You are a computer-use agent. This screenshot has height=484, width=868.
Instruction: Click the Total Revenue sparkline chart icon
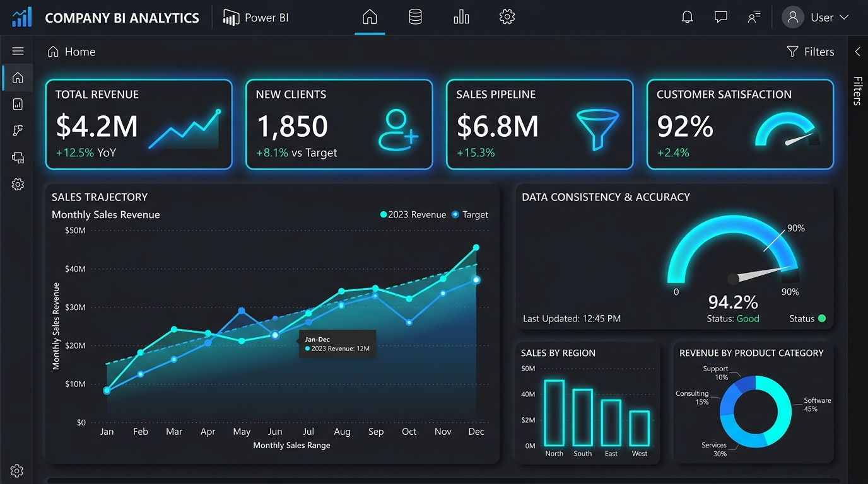(185, 129)
